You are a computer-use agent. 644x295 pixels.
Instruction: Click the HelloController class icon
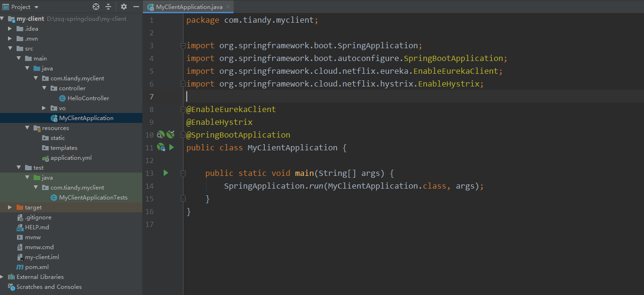(62, 98)
